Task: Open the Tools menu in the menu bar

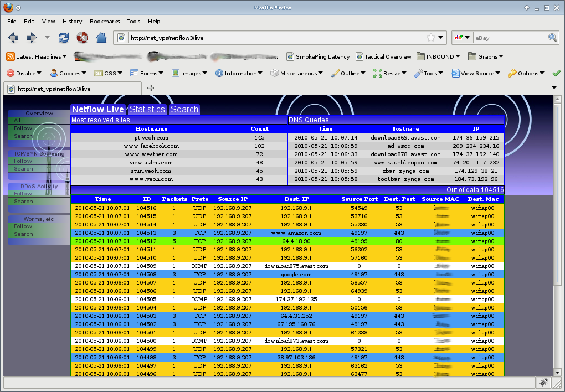Action: click(x=133, y=21)
